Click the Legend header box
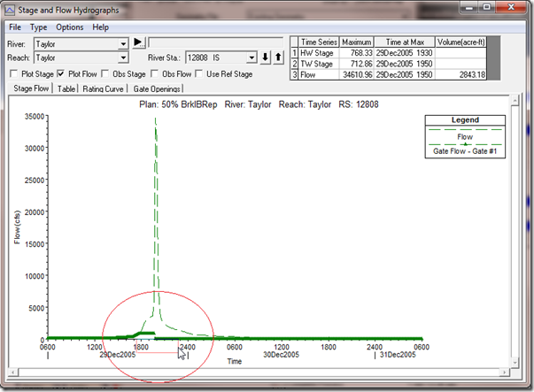 click(465, 120)
